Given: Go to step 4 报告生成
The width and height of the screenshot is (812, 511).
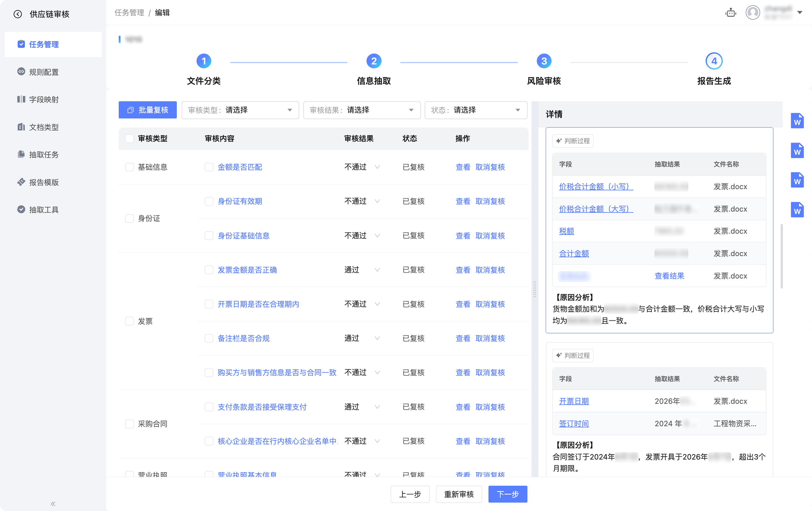Looking at the screenshot, I should [714, 61].
